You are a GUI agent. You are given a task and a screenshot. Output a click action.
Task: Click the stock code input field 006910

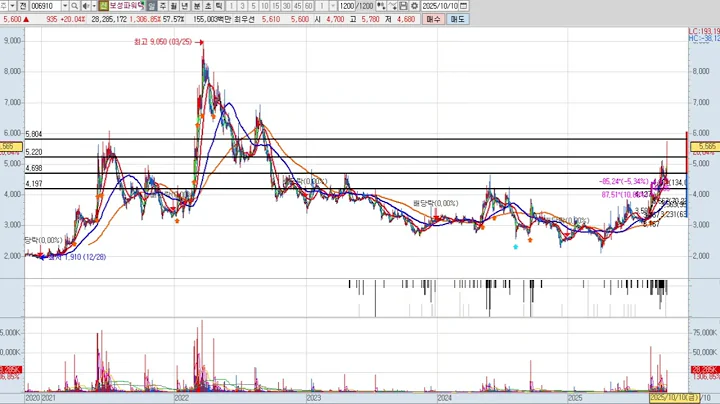(46, 6)
